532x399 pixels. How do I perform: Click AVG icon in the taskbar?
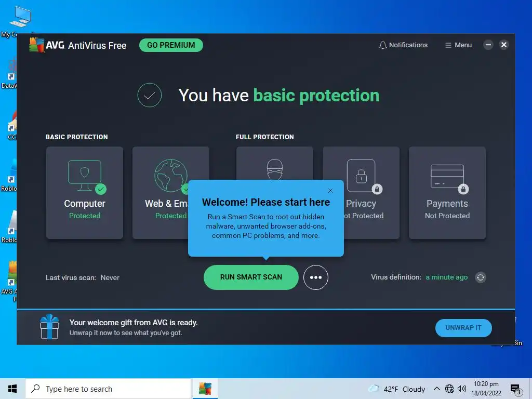(205, 389)
